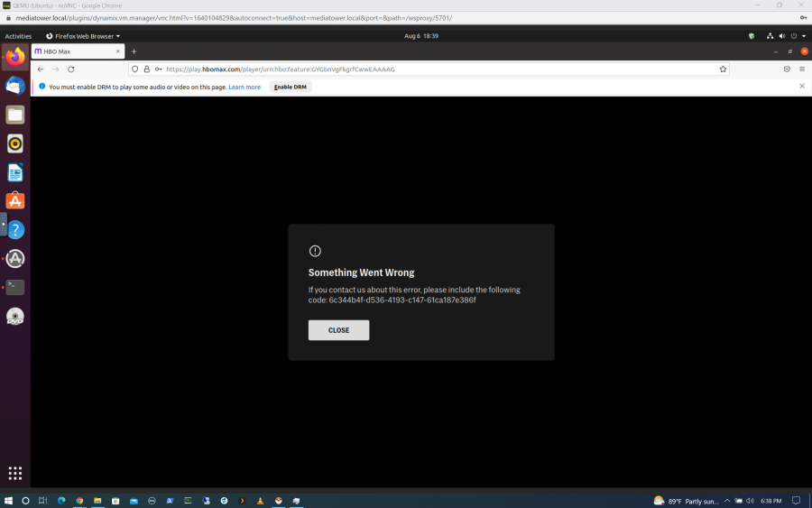Click the Ubuntu power icon

click(793, 36)
